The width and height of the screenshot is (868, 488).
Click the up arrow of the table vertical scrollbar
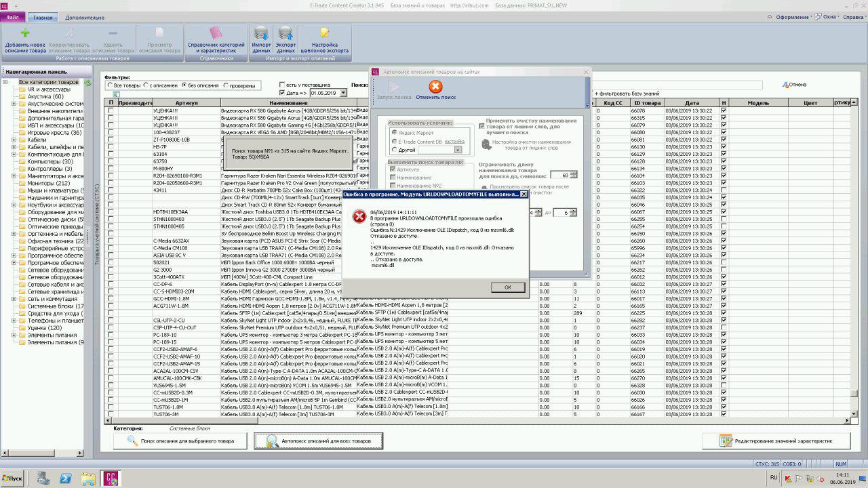[x=854, y=103]
